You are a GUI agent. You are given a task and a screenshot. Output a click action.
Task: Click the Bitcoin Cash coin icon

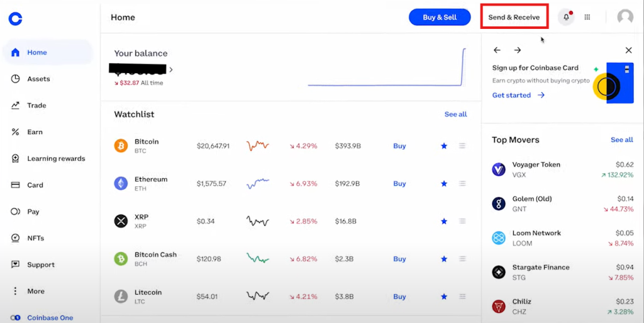coord(121,259)
